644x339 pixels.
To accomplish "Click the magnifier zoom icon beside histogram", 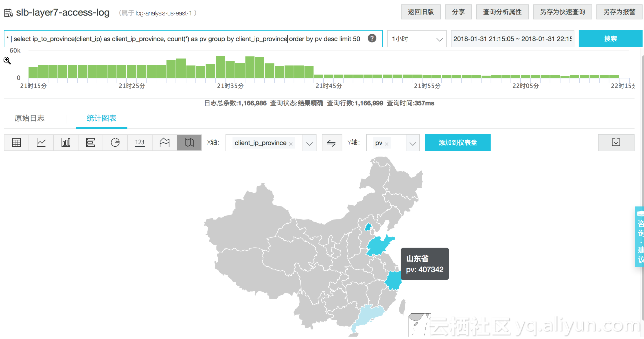I will 7,60.
